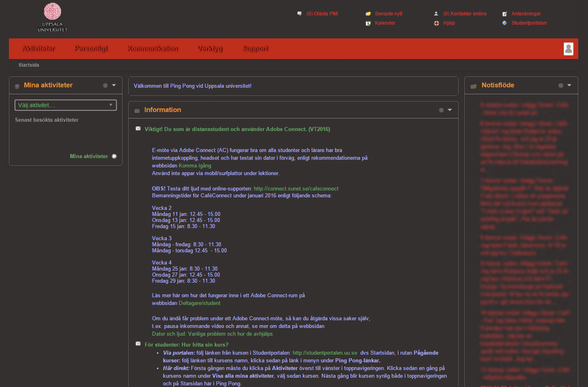Screen dimensions: 588x387
Task: Click the Notisflöde panel title
Action: pyautogui.click(x=498, y=85)
